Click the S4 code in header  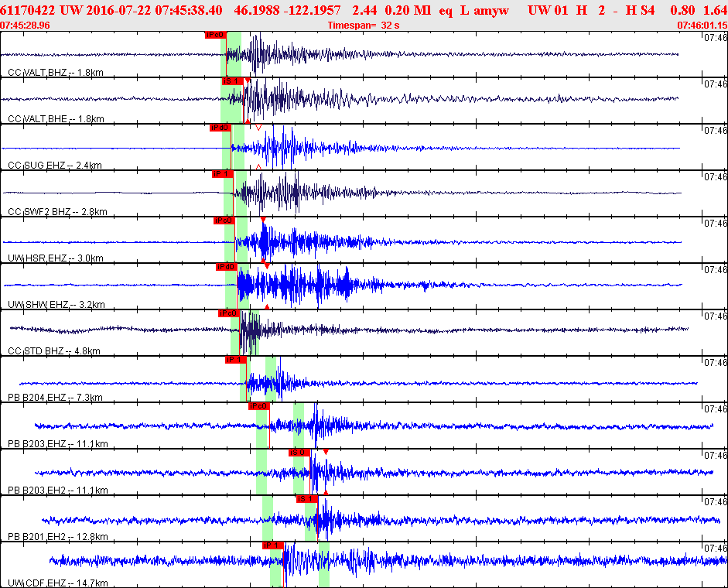click(648, 10)
